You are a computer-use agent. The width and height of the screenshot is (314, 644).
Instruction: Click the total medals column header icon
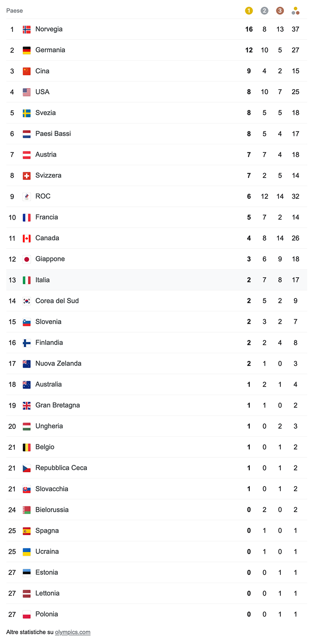pyautogui.click(x=295, y=11)
